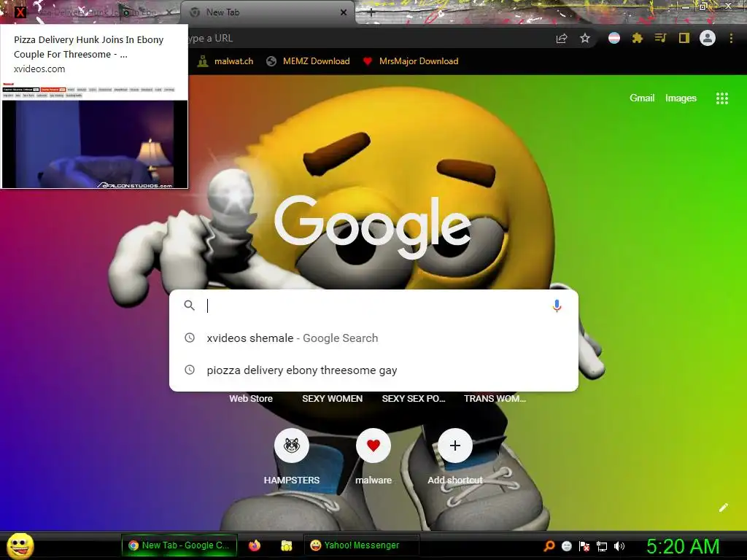Click the orange search icon in system tray
Image resolution: width=747 pixels, height=560 pixels.
[549, 545]
